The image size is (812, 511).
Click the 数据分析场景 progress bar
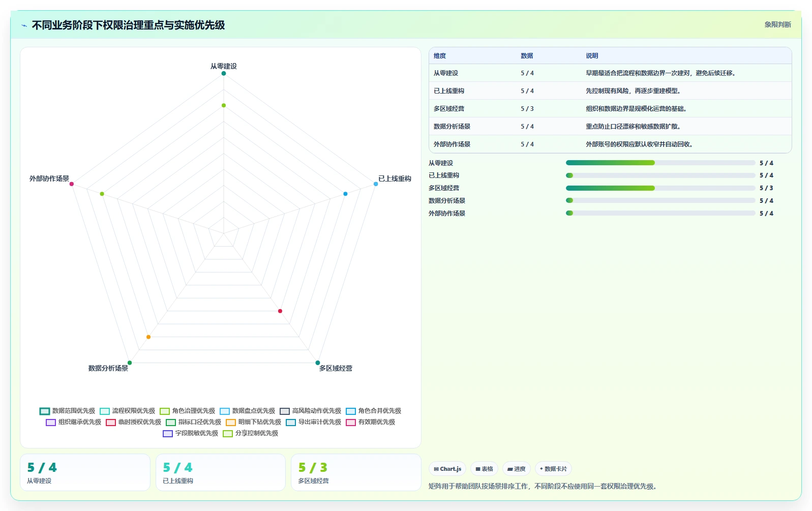coord(660,200)
